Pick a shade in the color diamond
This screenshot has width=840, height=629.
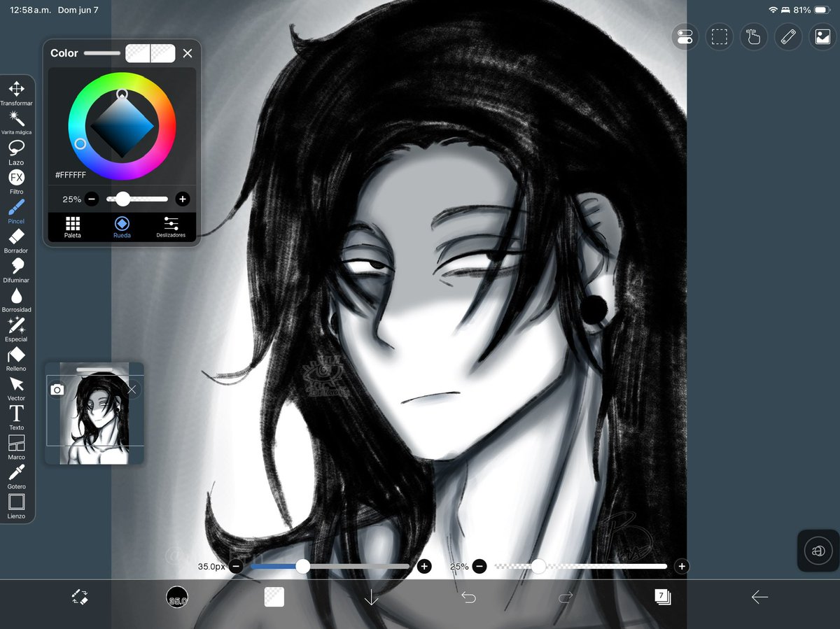(122, 126)
